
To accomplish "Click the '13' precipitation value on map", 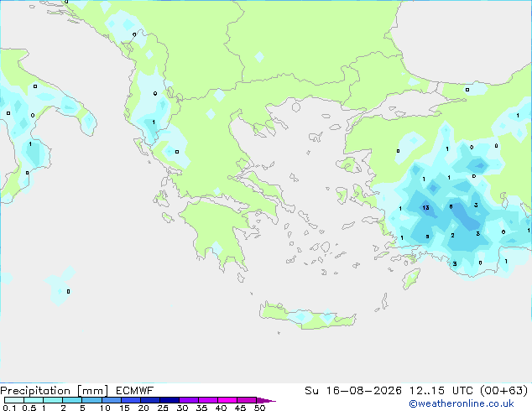I will pos(425,207).
